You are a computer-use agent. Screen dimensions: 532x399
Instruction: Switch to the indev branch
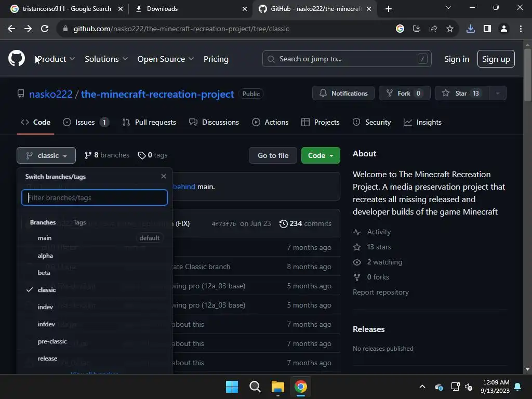(95, 307)
